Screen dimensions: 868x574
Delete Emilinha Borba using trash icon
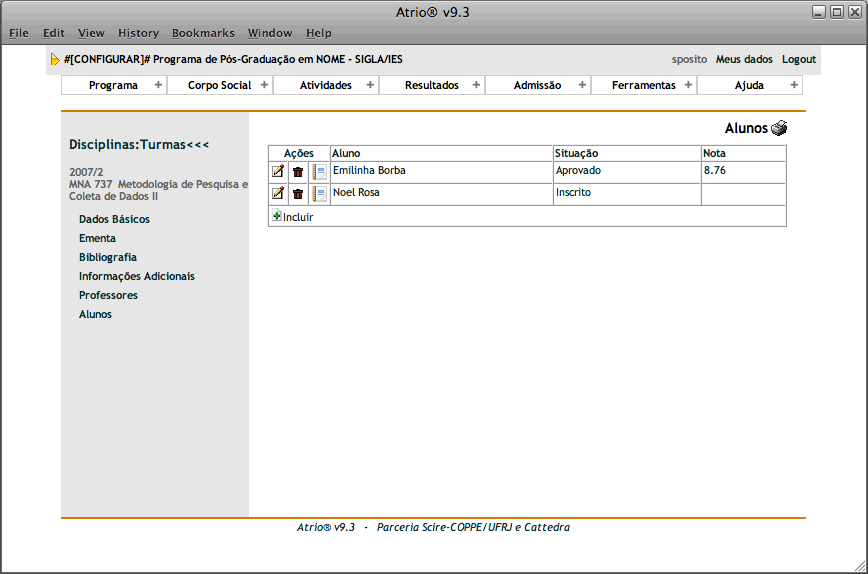point(298,172)
